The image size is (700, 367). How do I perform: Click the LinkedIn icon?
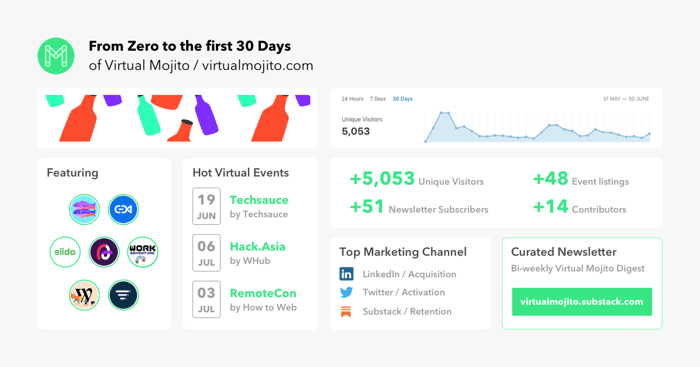pyautogui.click(x=346, y=274)
